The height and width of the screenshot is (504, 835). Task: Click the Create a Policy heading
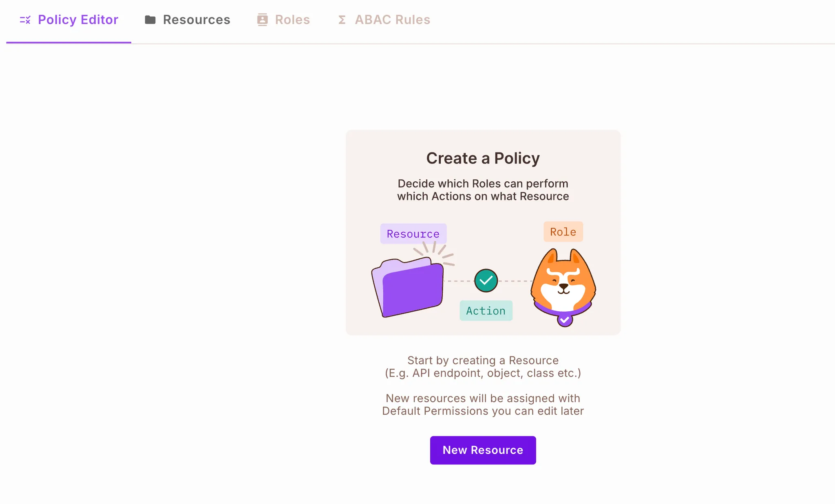pyautogui.click(x=483, y=158)
